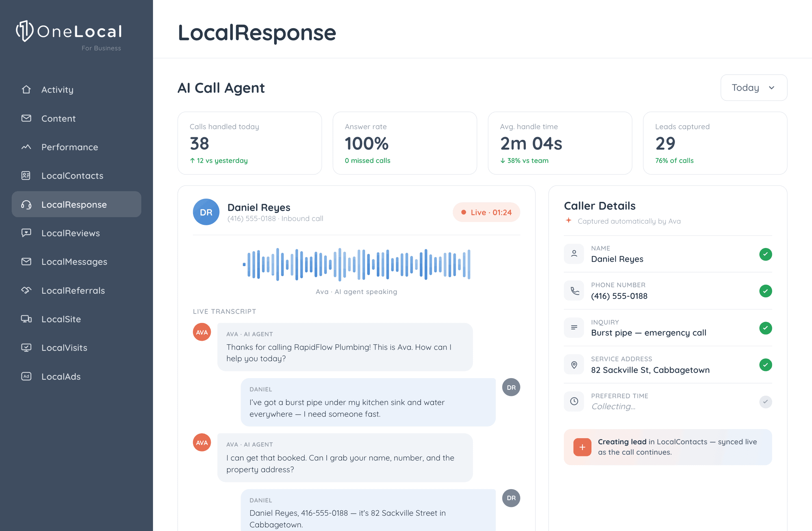812x531 pixels.
Task: Click the gray check for Preferred Time
Action: pos(766,402)
